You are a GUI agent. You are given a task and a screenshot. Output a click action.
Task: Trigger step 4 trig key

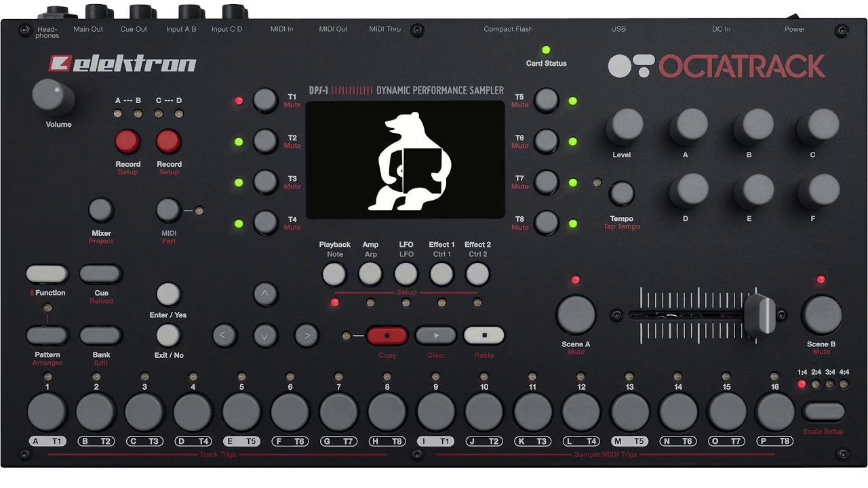(x=193, y=412)
